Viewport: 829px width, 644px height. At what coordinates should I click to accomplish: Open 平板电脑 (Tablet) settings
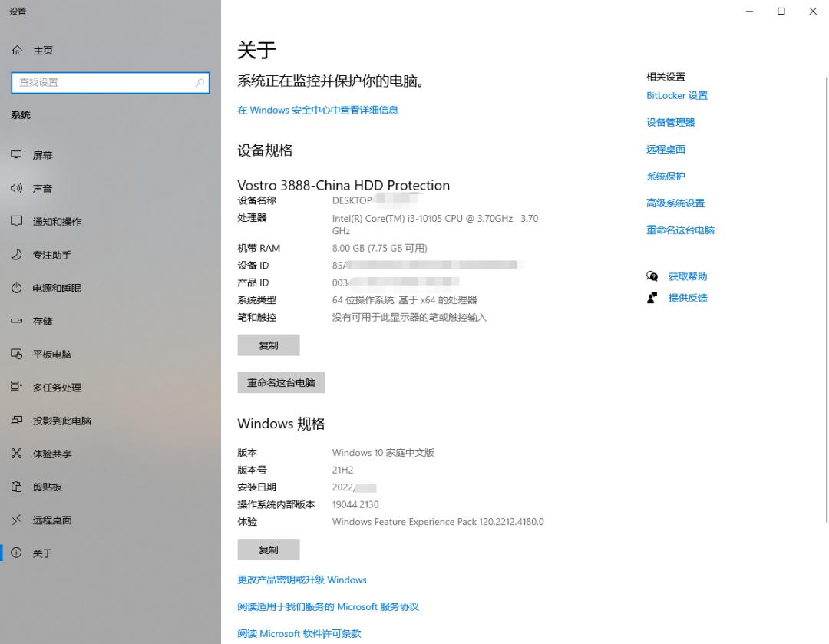click(51, 354)
